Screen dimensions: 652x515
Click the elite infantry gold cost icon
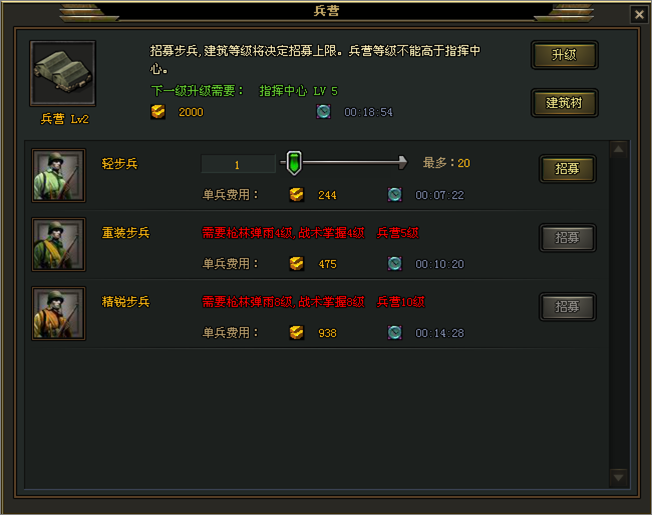tap(296, 332)
